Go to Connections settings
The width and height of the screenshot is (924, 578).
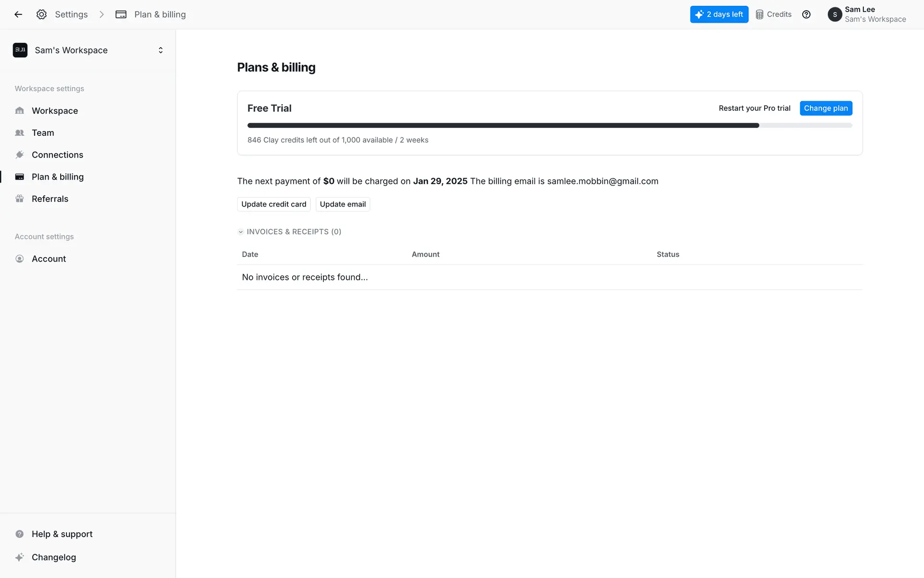click(57, 155)
